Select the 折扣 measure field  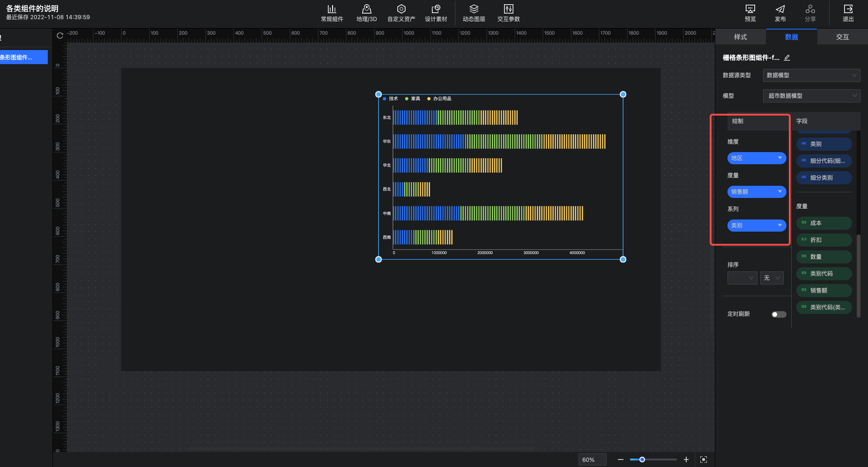pyautogui.click(x=824, y=240)
